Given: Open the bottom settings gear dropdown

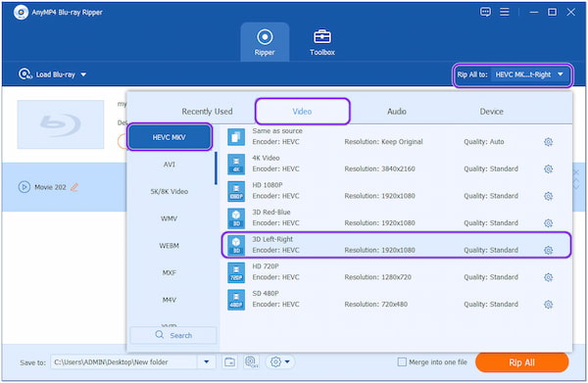Looking at the screenshot, I should click(280, 362).
